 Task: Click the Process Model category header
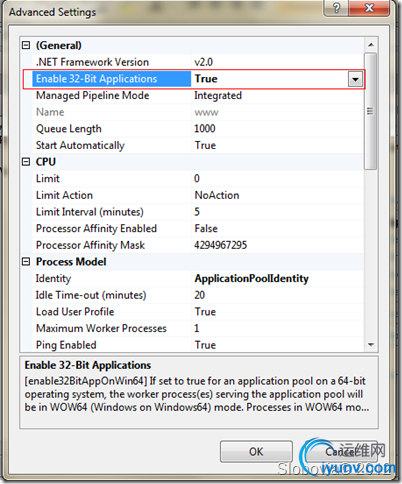pos(71,262)
